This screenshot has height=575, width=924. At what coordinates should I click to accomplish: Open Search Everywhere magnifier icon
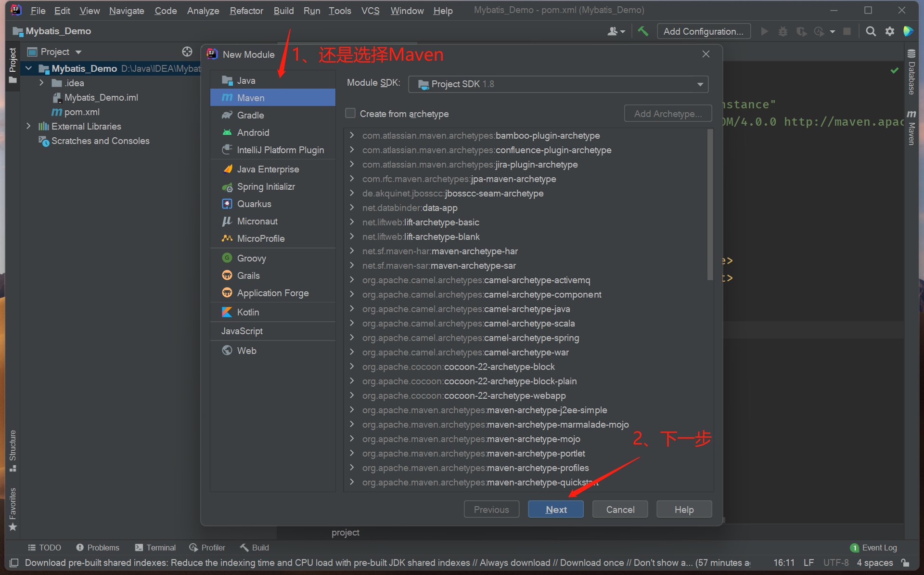(x=871, y=31)
